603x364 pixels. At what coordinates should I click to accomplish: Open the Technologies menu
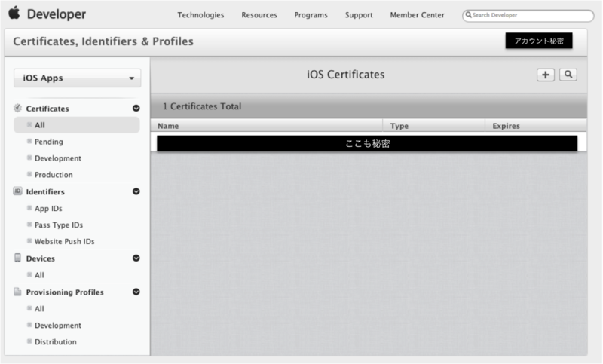click(x=200, y=15)
